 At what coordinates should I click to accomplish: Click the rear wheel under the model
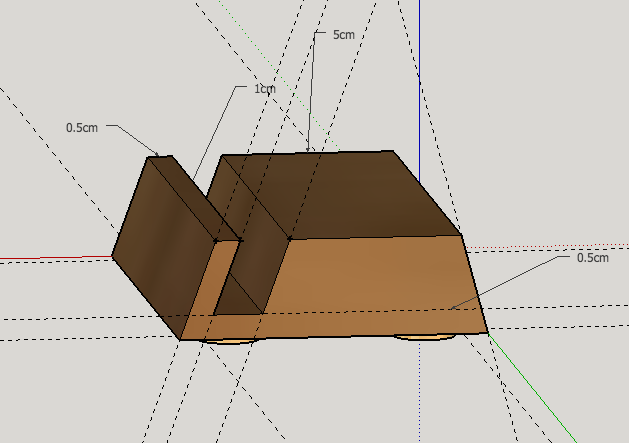[425, 337]
